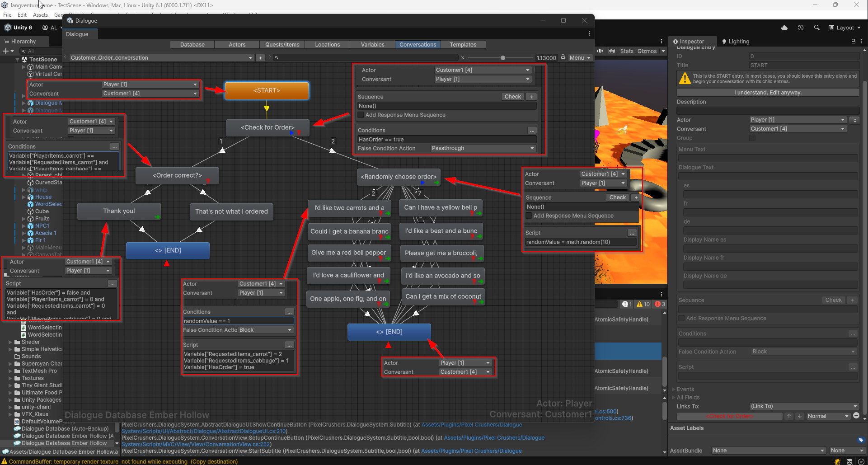This screenshot has width=868, height=465.
Task: Remove the Check for Order link
Action: pos(856,416)
